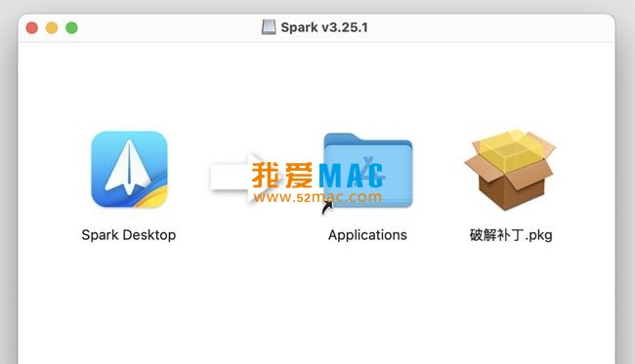Open the Applications folder shortcut
The height and width of the screenshot is (364, 635).
point(367,170)
